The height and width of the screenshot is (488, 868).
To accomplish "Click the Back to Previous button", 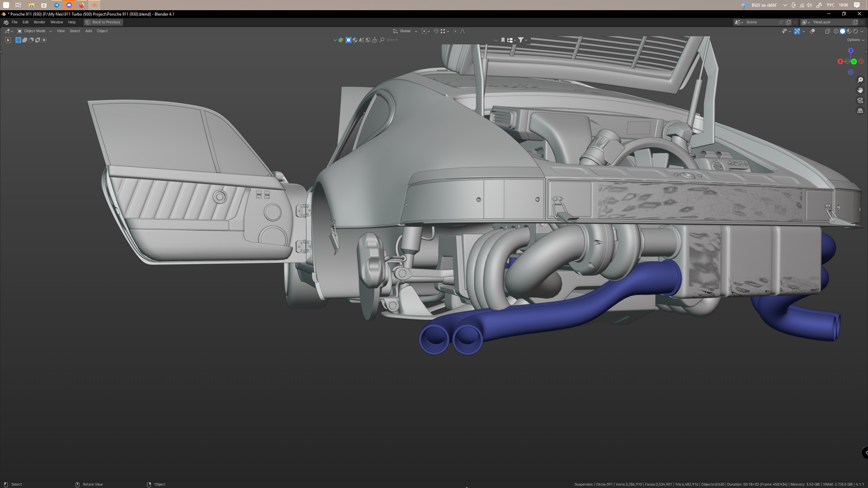I will 103,22.
